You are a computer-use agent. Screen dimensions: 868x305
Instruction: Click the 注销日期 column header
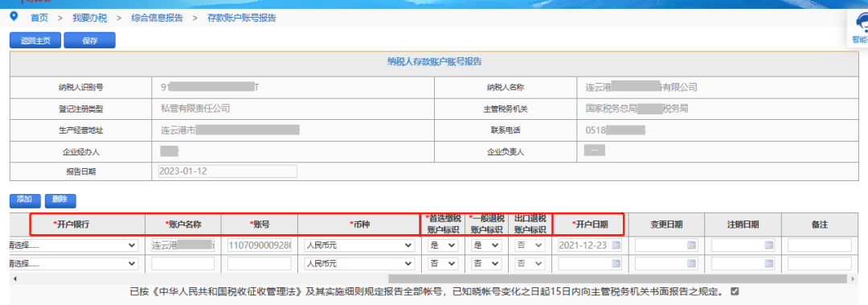743,225
